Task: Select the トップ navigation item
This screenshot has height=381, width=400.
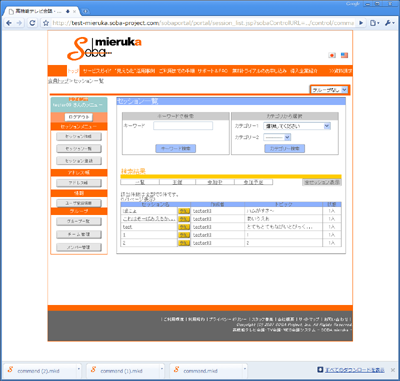Action: pyautogui.click(x=73, y=71)
